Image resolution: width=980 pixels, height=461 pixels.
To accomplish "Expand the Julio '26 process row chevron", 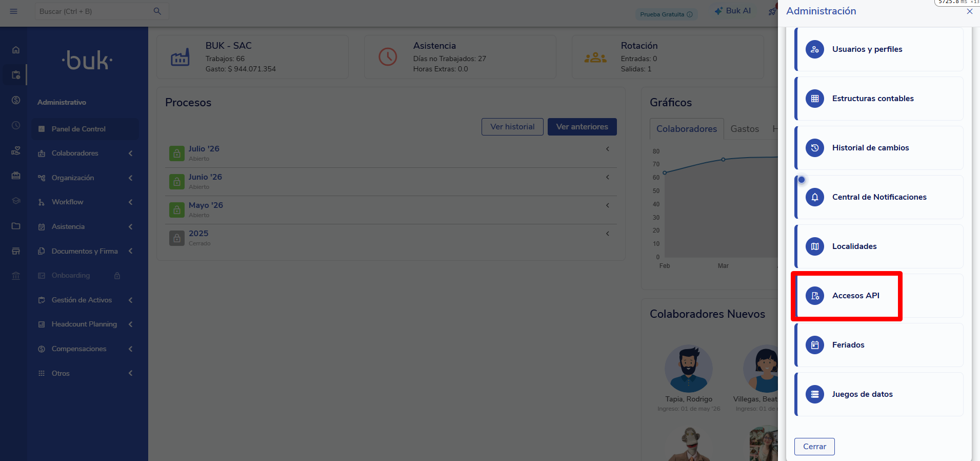I will (x=608, y=149).
